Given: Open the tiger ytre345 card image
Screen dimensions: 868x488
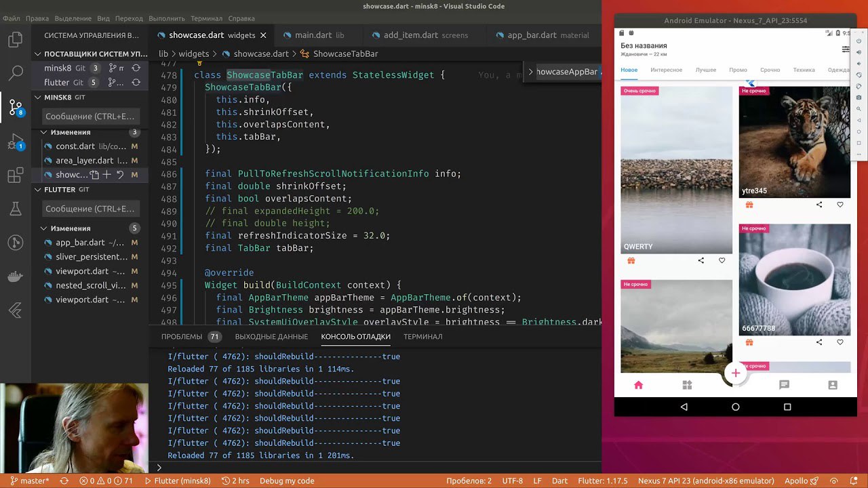Looking at the screenshot, I should point(795,142).
